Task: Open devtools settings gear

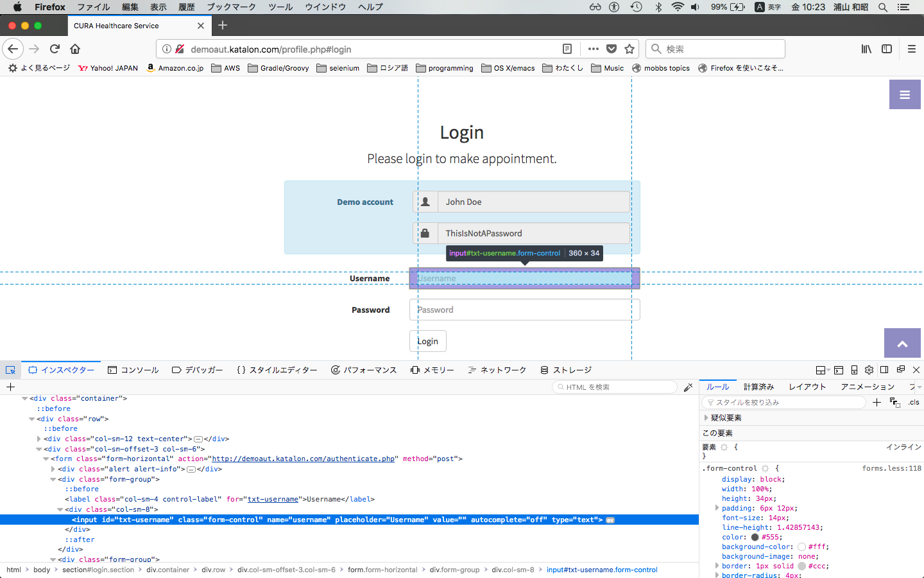Action: (869, 370)
